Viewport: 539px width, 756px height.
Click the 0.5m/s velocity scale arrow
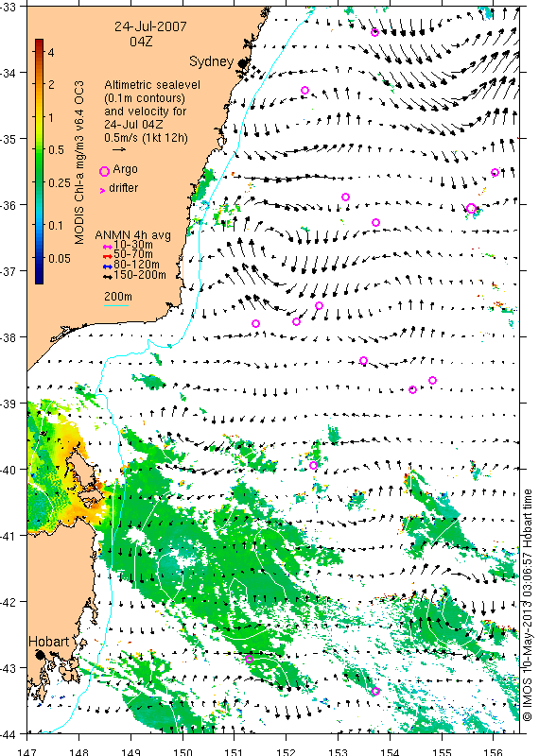click(x=119, y=149)
